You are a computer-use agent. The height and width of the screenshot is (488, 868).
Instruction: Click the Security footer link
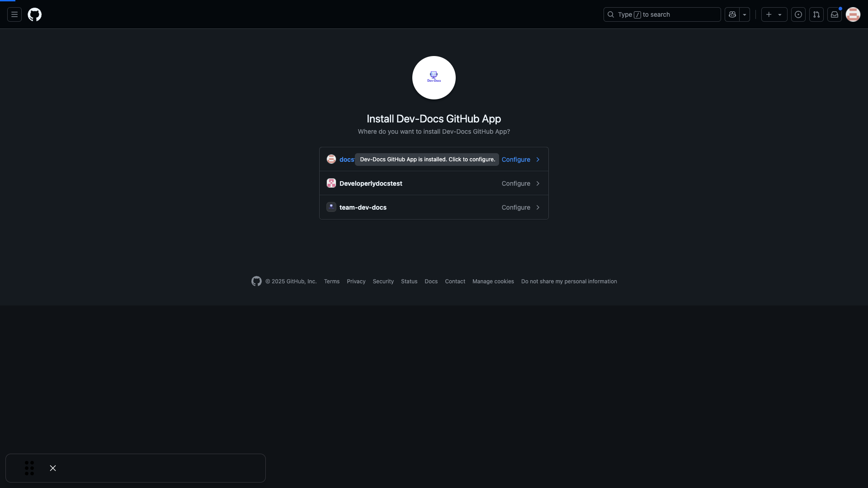click(x=383, y=281)
